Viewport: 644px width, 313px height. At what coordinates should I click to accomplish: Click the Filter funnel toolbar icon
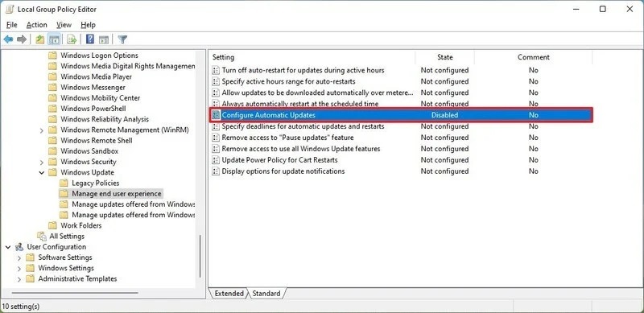[x=122, y=39]
